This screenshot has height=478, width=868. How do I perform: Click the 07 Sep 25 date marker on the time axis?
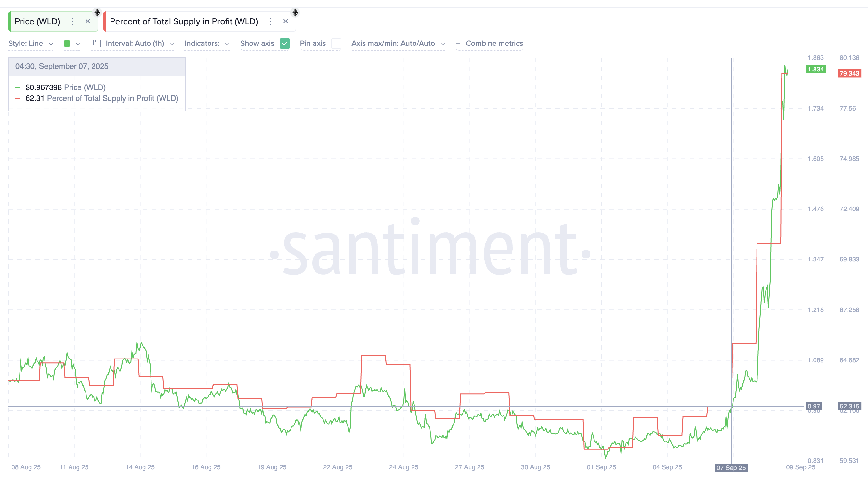pyautogui.click(x=731, y=467)
